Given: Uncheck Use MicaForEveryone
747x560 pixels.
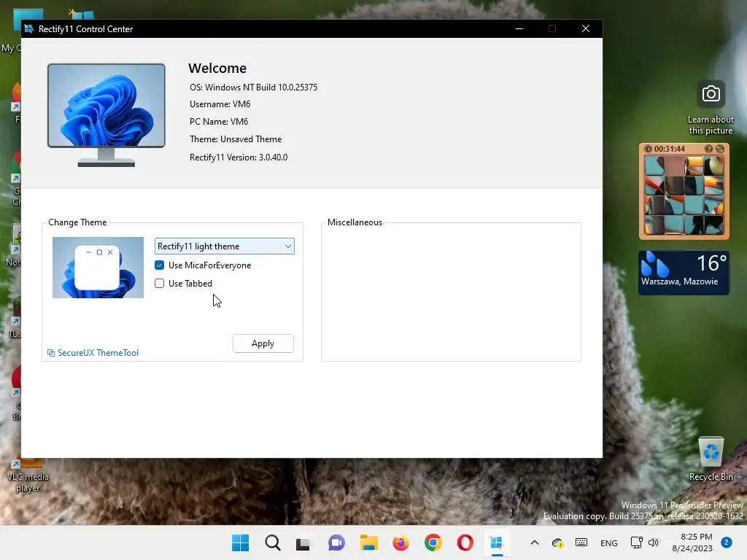Looking at the screenshot, I should click(x=160, y=265).
